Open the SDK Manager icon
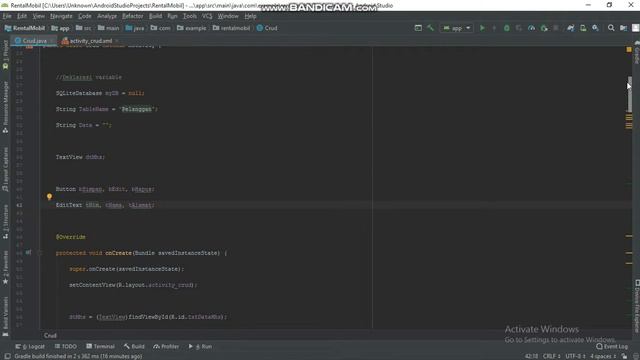This screenshot has width=640, height=360. pyautogui.click(x=596, y=28)
